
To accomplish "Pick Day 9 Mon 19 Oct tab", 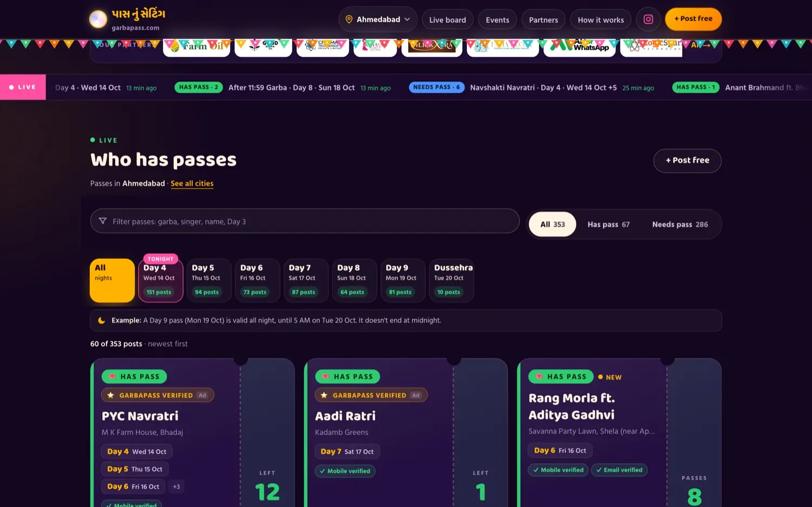I will 403,280.
